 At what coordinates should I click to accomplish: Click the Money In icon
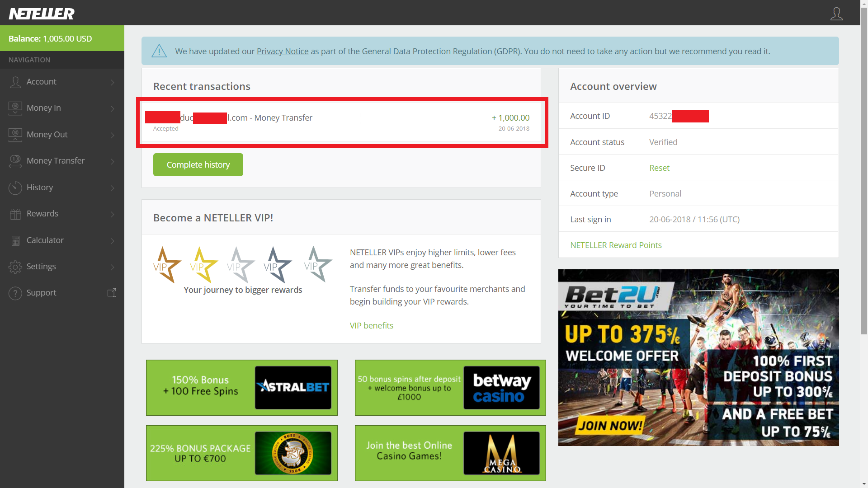(15, 108)
